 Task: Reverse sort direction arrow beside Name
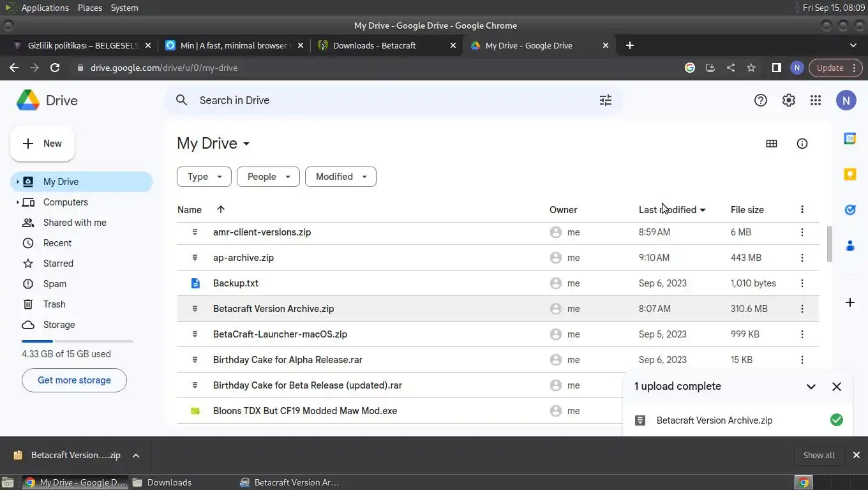tap(221, 209)
